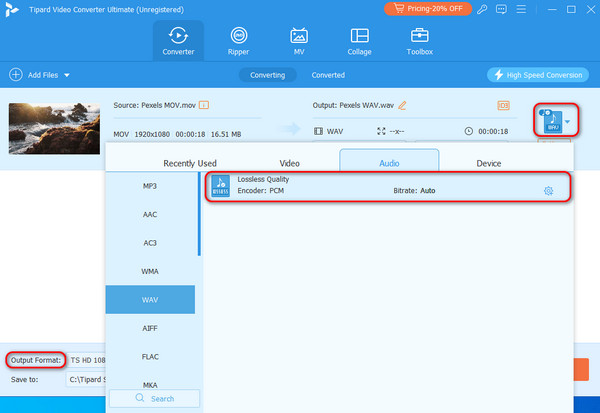Select WMA format in list
This screenshot has height=413, width=600.
(x=150, y=271)
